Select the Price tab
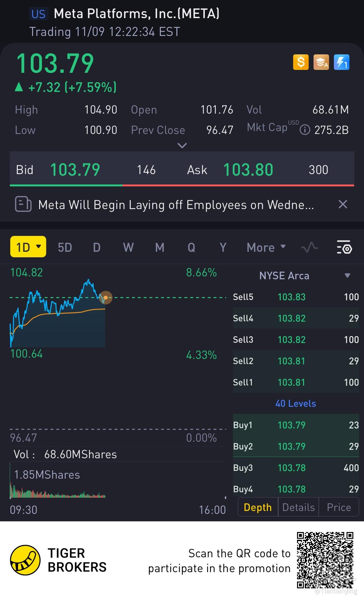 pos(339,507)
